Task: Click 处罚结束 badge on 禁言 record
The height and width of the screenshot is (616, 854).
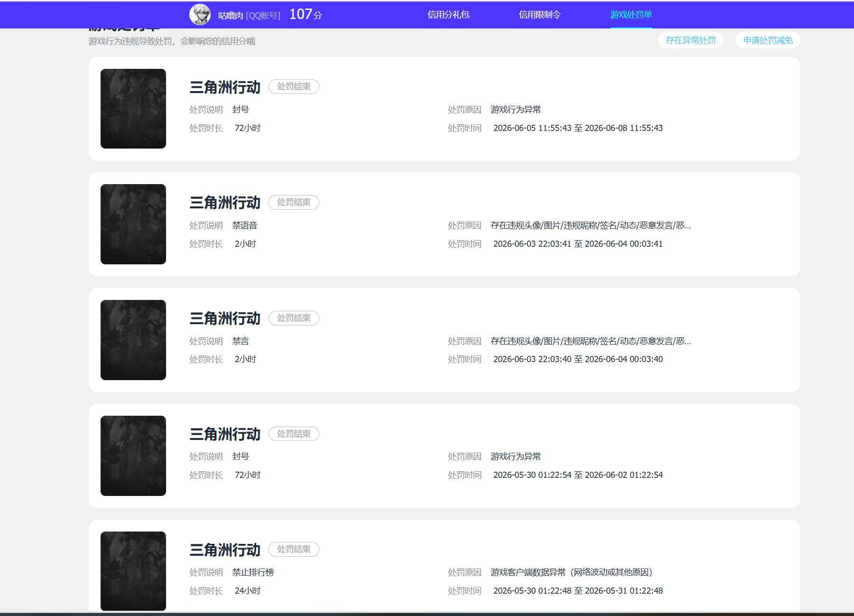Action: click(x=294, y=318)
